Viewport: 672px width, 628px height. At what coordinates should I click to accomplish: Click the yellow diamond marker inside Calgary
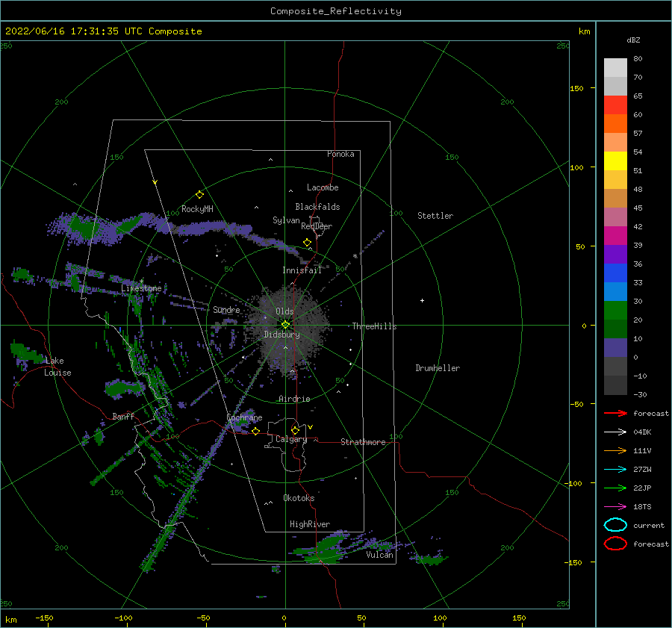click(x=295, y=430)
